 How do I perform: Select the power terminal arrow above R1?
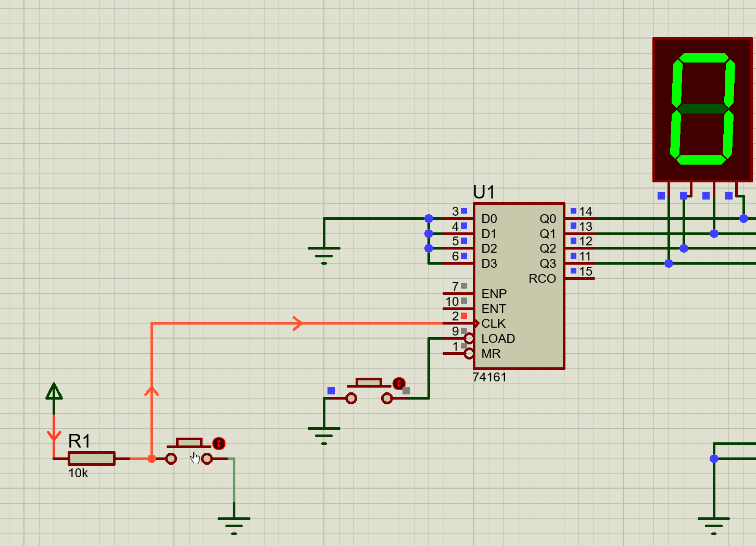pyautogui.click(x=54, y=392)
